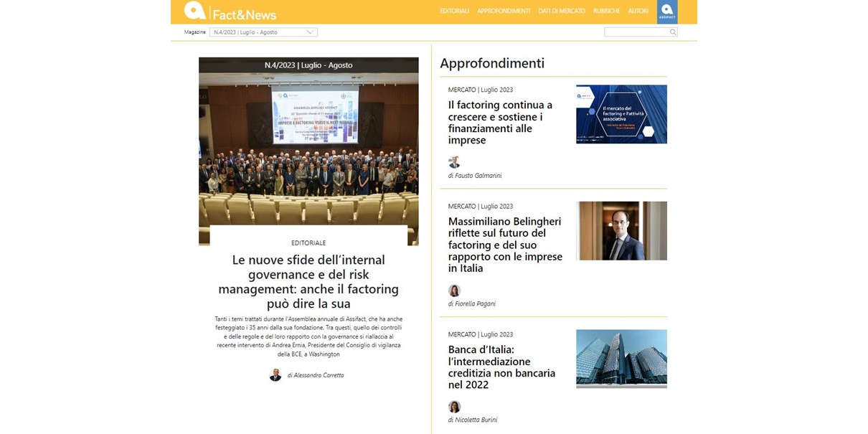Screen dimensions: 868x434
Task: Open the Rubriche menu item
Action: tap(606, 11)
